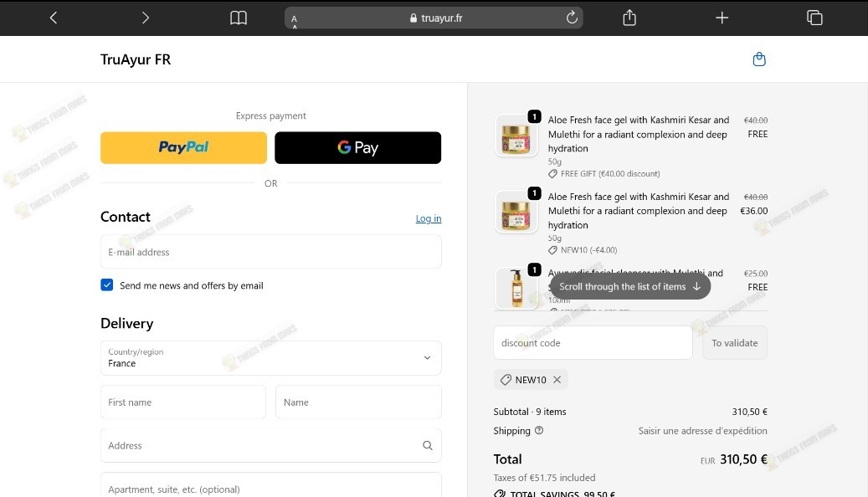
Task: Open a new tab with the plus icon
Action: pyautogui.click(x=722, y=18)
